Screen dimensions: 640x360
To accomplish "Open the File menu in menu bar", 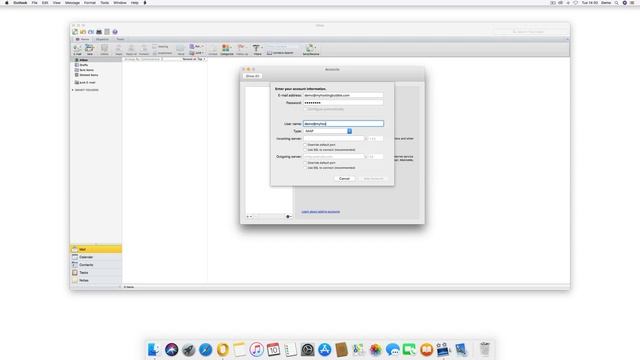I will click(35, 3).
